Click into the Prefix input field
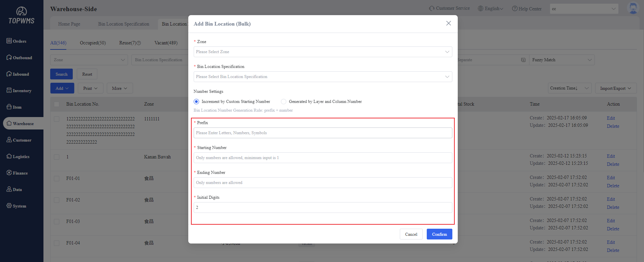The height and width of the screenshot is (262, 644). click(323, 133)
